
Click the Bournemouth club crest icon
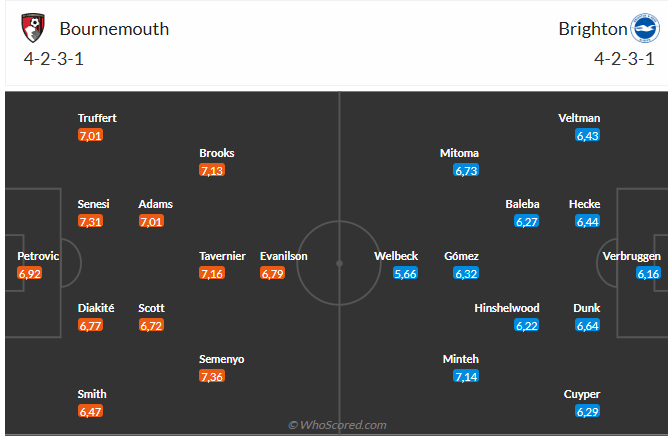coord(35,28)
